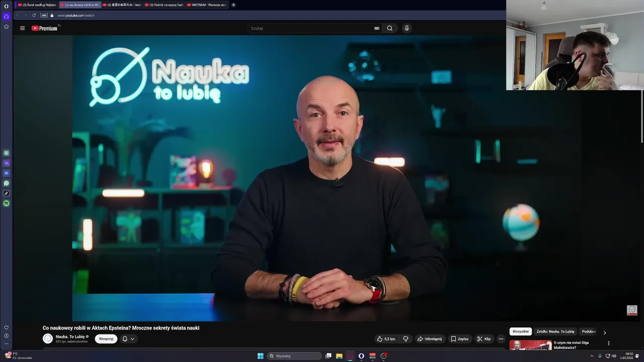Show next filter chips with right chevron
Image resolution: width=644 pixels, height=362 pixels.
point(604,332)
